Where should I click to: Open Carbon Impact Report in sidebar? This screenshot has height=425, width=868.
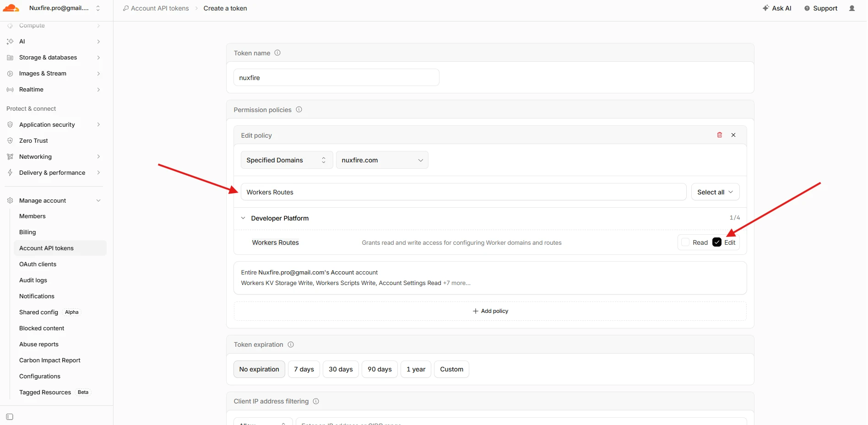(x=50, y=360)
